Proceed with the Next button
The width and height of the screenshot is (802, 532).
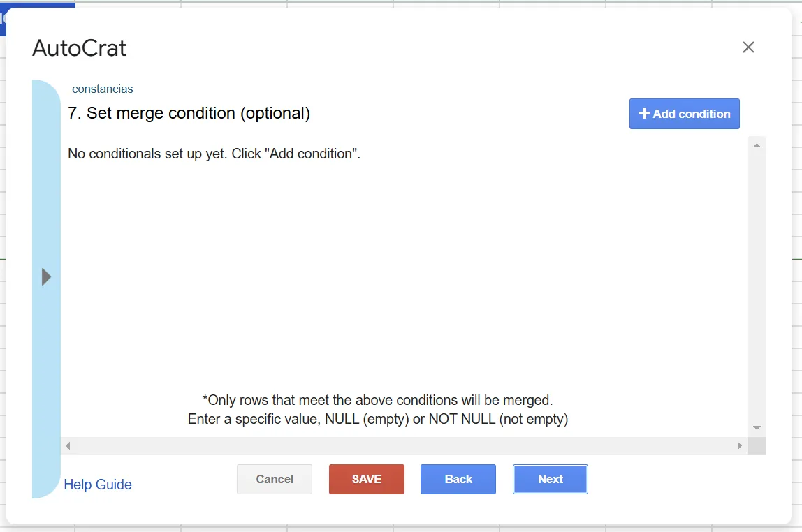point(551,480)
